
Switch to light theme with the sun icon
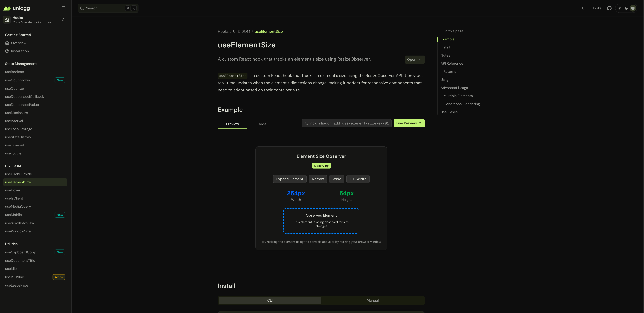coord(619,8)
